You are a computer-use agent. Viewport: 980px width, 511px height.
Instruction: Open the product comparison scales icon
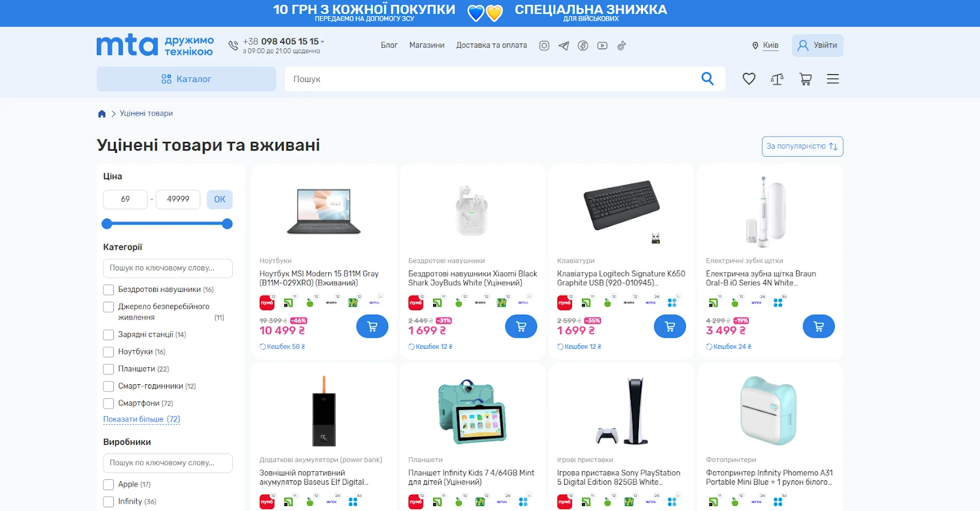(777, 79)
